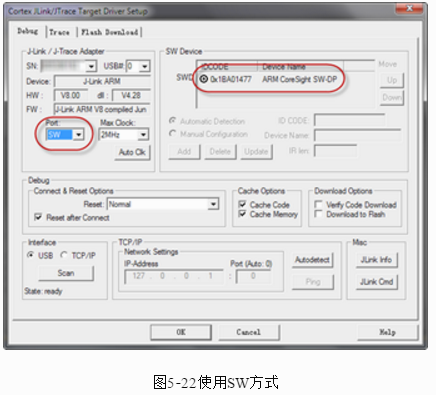Click ARM CoreSight SW-DP device name

(299, 79)
